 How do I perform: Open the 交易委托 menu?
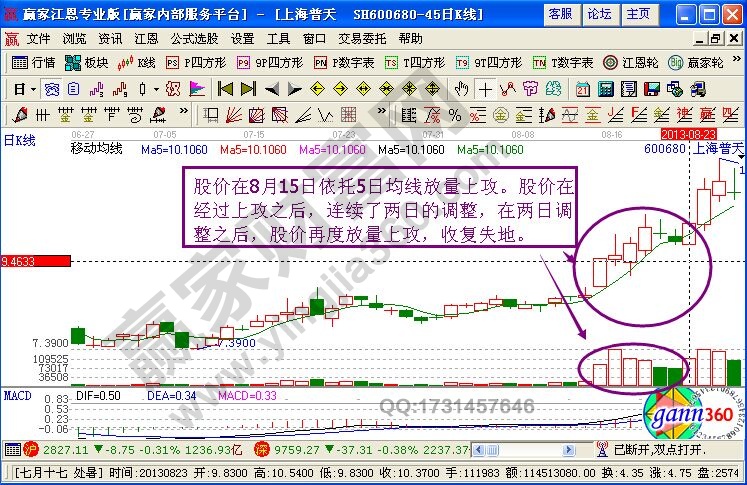click(364, 39)
